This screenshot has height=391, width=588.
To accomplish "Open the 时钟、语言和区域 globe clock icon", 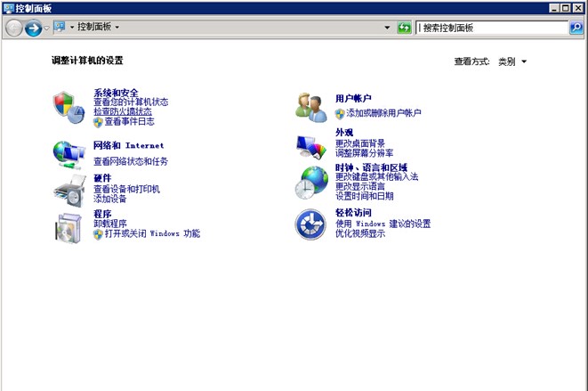I will coord(311,182).
